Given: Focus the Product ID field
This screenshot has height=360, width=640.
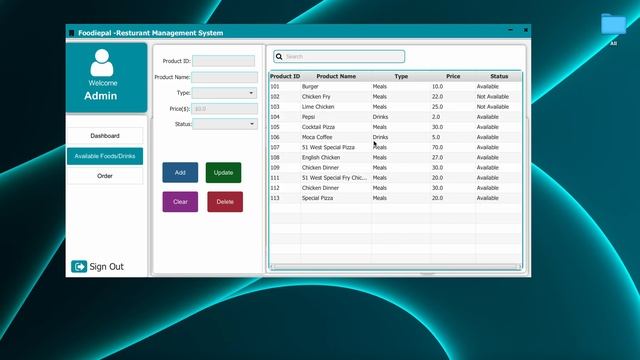Looking at the screenshot, I should [223, 61].
